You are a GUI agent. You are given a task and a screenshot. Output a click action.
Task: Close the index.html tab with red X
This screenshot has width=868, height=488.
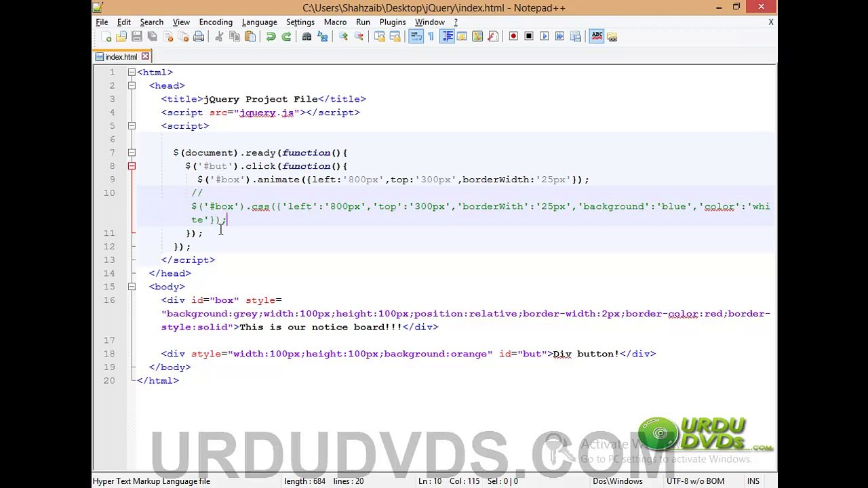(145, 57)
